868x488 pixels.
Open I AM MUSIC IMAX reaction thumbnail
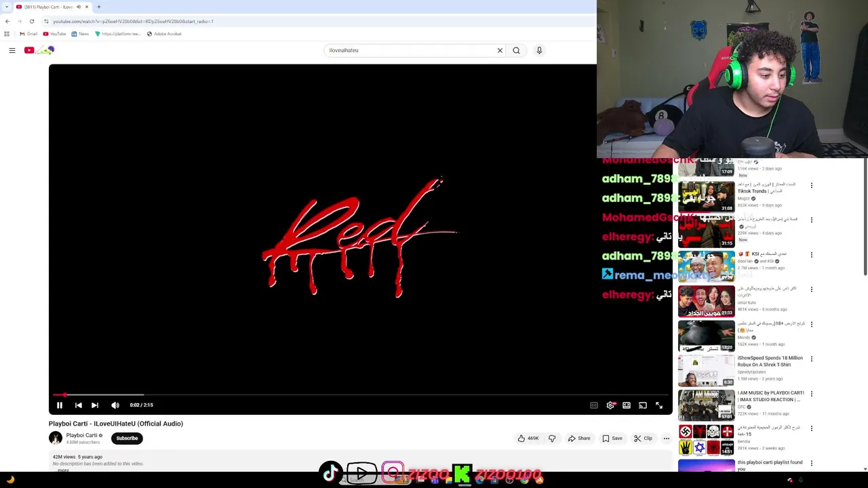point(707,405)
